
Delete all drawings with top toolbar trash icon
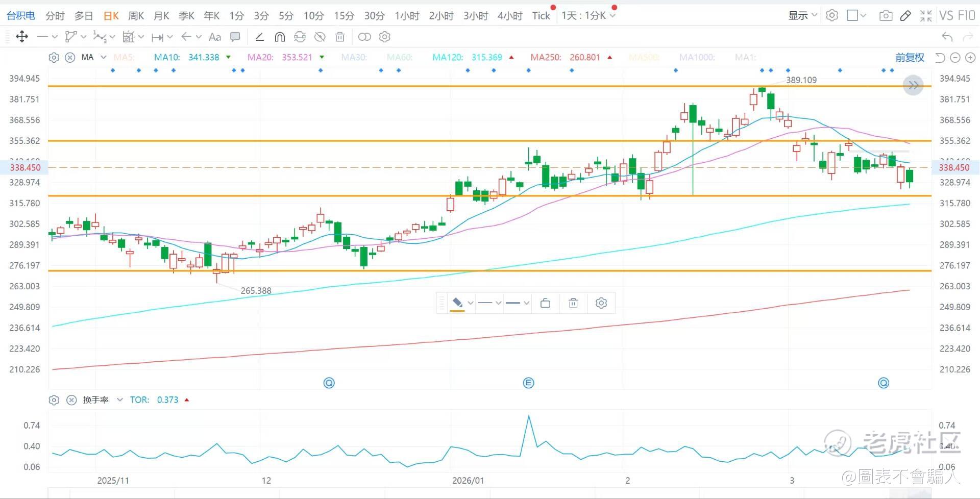click(340, 37)
